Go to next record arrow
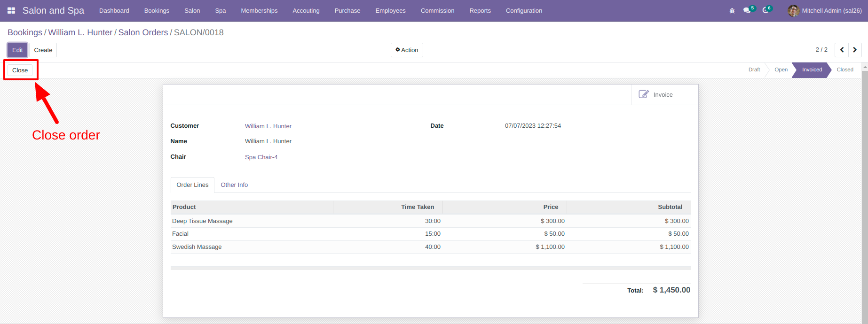The height and width of the screenshot is (324, 868). pyautogui.click(x=855, y=50)
